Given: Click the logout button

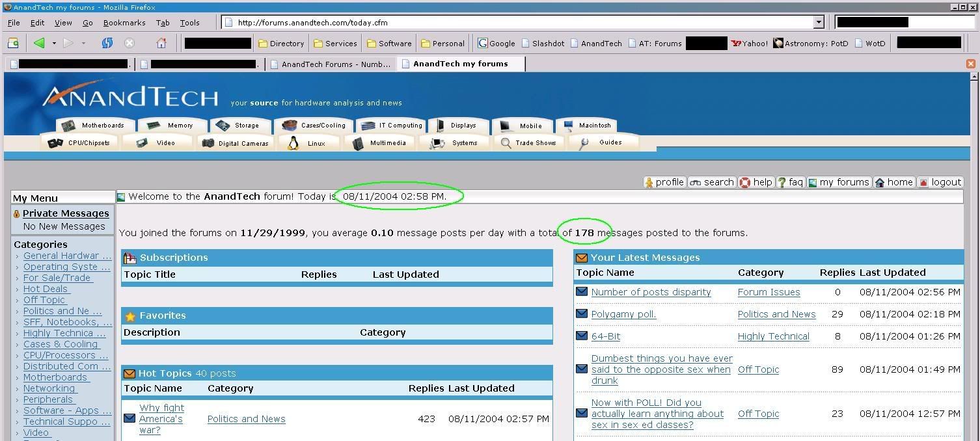Looking at the screenshot, I should click(x=940, y=182).
